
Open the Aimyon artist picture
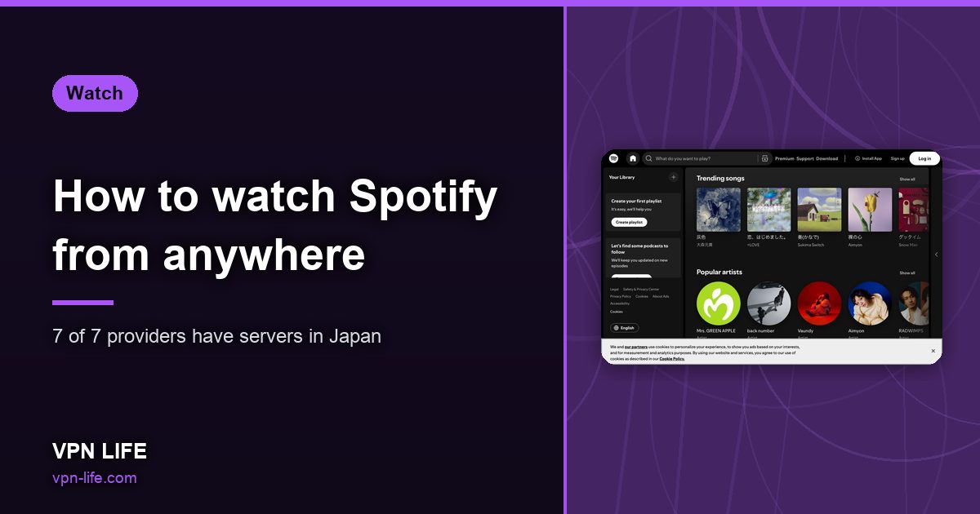click(x=870, y=304)
